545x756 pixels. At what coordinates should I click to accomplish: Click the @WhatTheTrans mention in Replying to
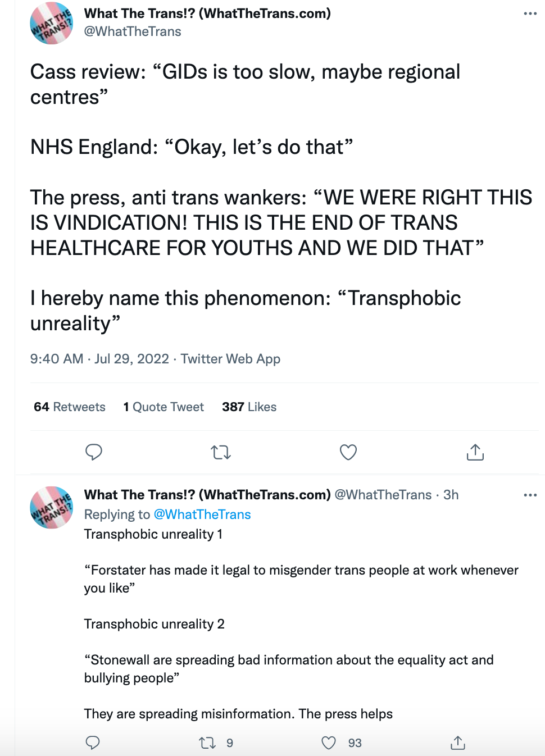pos(202,514)
